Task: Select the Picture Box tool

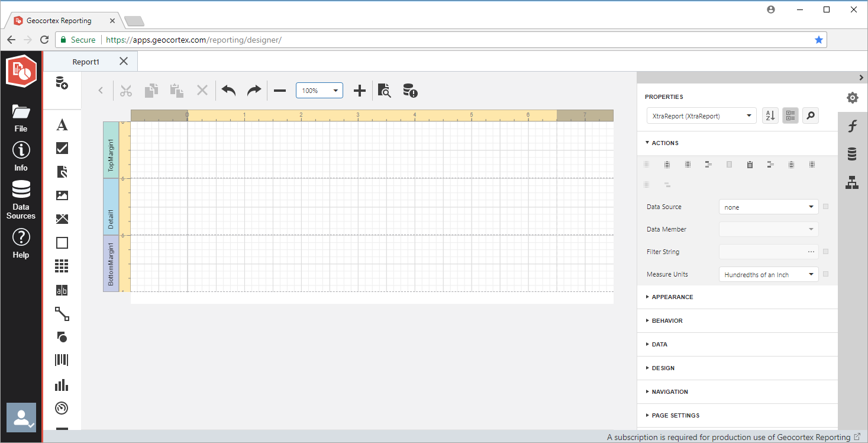Action: coord(62,195)
